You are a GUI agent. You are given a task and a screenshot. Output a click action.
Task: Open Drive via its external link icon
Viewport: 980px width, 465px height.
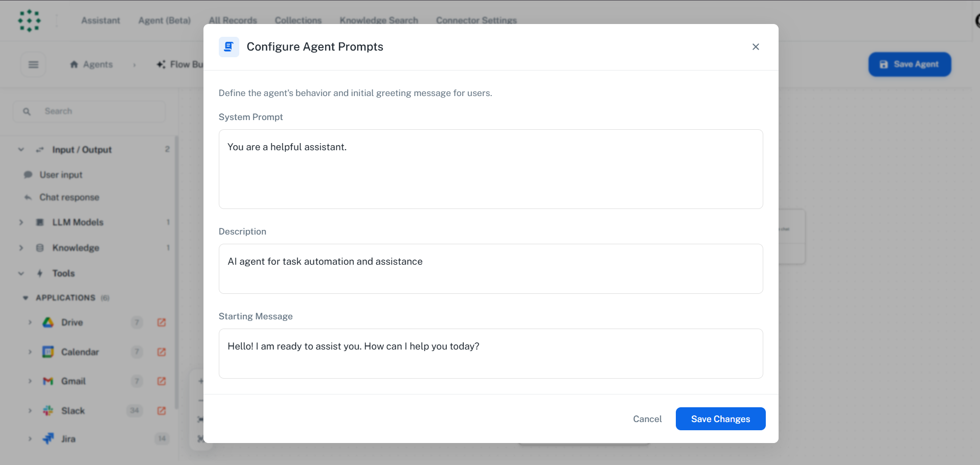point(161,322)
